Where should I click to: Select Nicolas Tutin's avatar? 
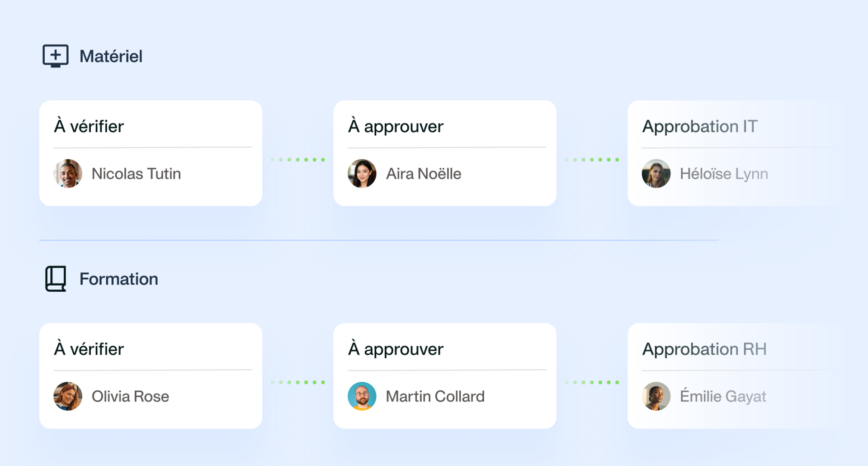pos(68,173)
